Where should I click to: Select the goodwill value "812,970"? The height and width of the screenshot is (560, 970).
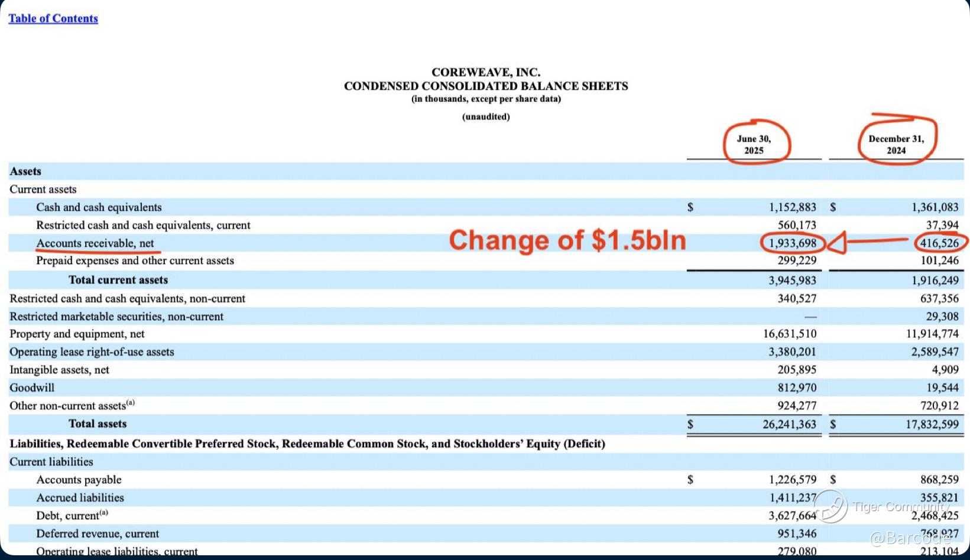click(797, 388)
